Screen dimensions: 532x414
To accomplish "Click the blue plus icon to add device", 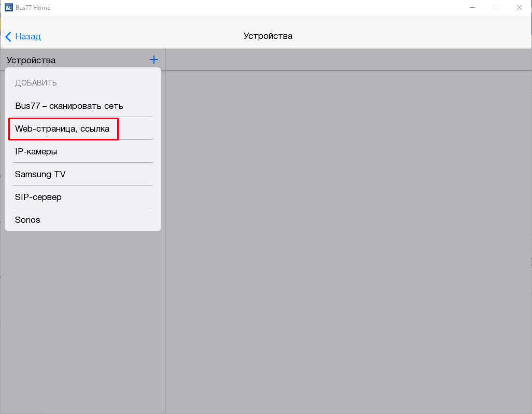I will point(153,60).
